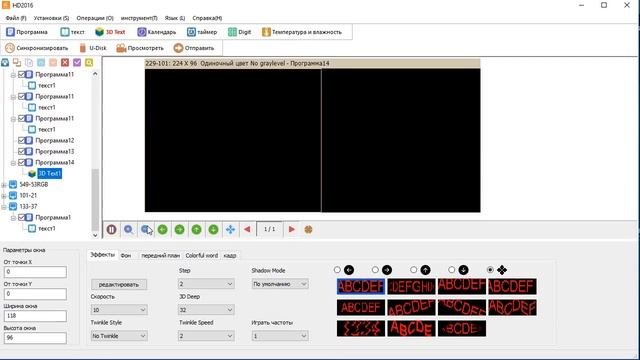Viewport: 640px width, 360px height.
Task: Insert Digit element from toolbar
Action: pos(240,32)
